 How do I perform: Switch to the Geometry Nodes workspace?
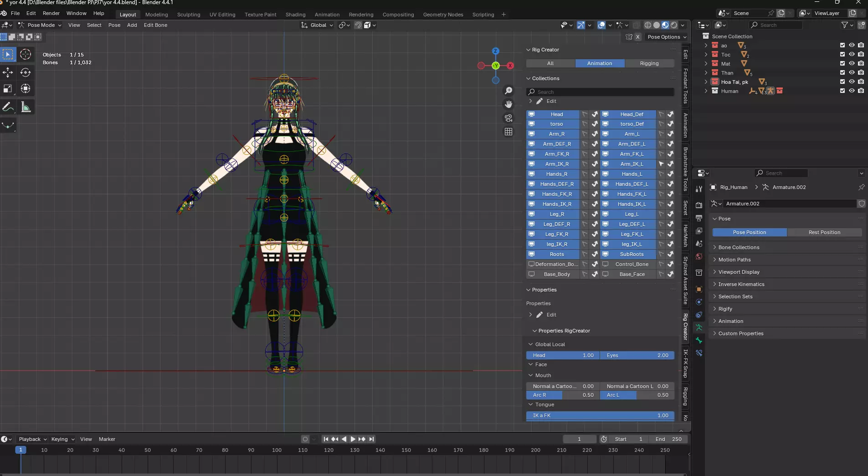tap(443, 15)
